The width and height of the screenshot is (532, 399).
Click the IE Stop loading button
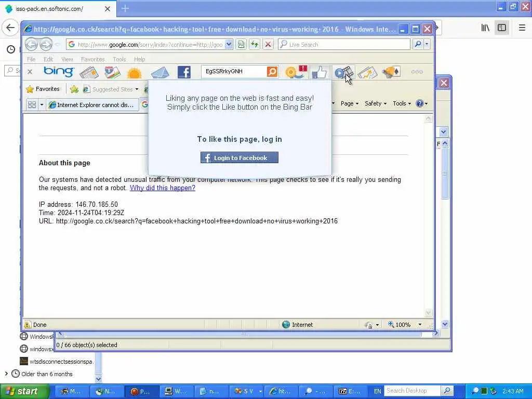point(268,45)
